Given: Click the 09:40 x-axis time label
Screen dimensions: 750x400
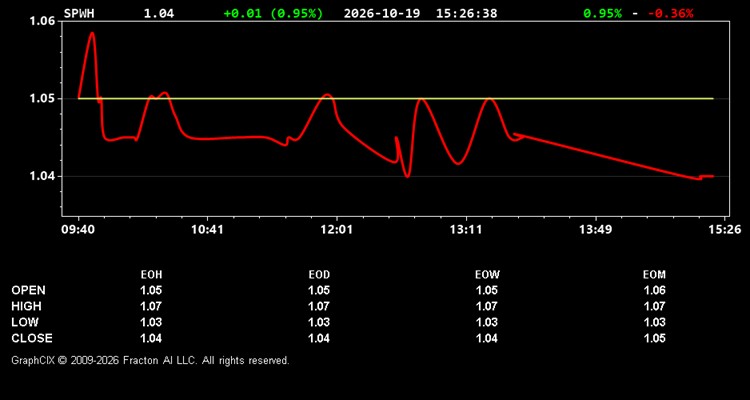Looking at the screenshot, I should [77, 229].
